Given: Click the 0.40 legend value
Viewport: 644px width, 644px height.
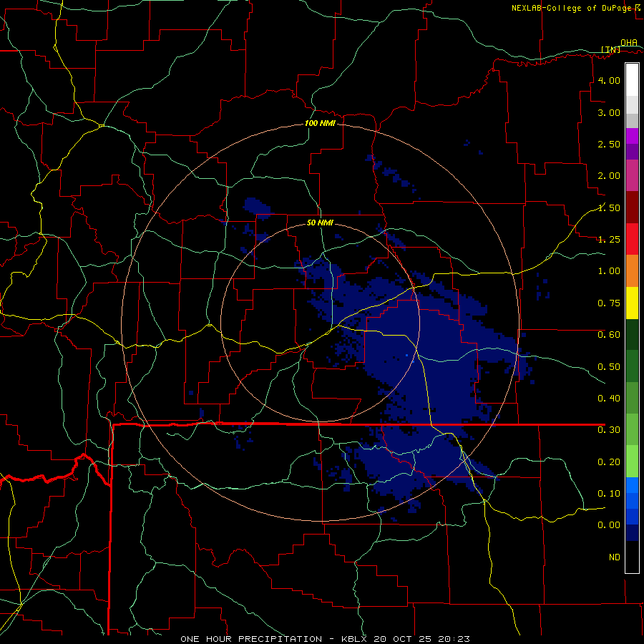Looking at the screenshot, I should click(609, 399).
